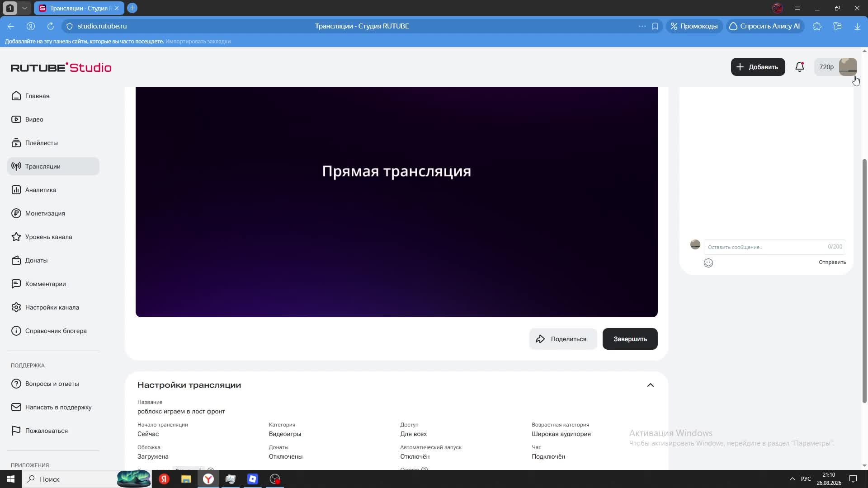This screenshot has height=488, width=868.
Task: Open the Windows Start menu
Action: [x=11, y=479]
